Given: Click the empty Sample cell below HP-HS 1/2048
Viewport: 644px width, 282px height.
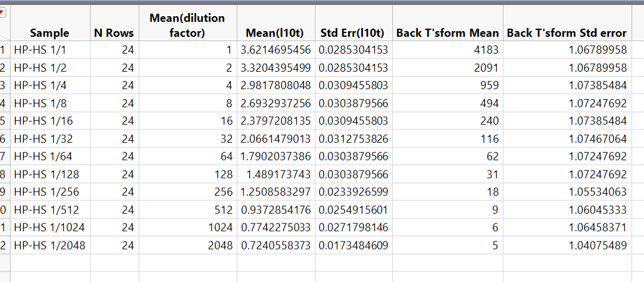Looking at the screenshot, I should coord(50,263).
